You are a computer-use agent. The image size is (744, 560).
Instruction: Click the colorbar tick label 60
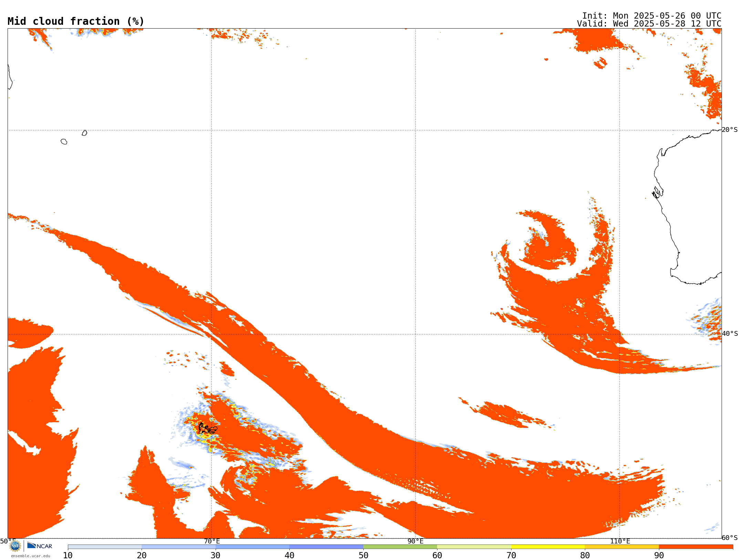point(437,556)
